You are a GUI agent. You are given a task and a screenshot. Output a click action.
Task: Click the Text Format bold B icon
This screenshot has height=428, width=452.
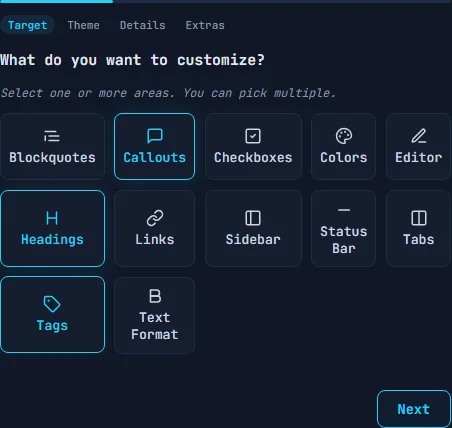pyautogui.click(x=155, y=296)
